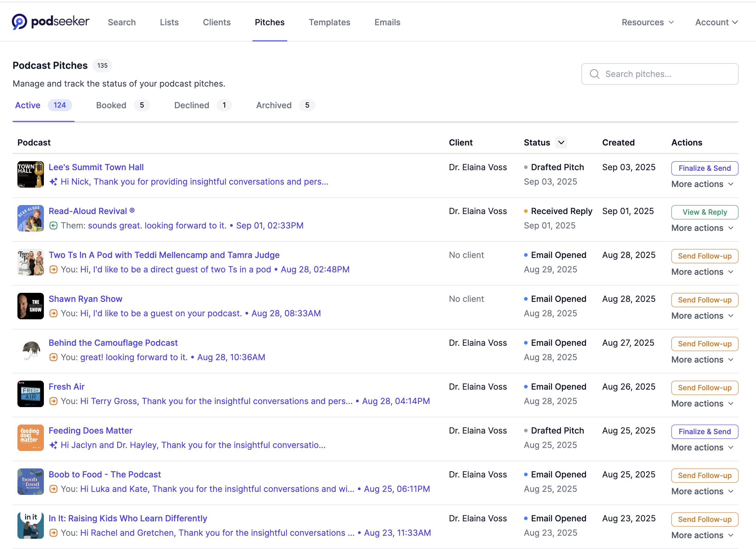This screenshot has height=549, width=756.
Task: Click the sent-message icon on Behind the Camouflage row
Action: coord(53,357)
